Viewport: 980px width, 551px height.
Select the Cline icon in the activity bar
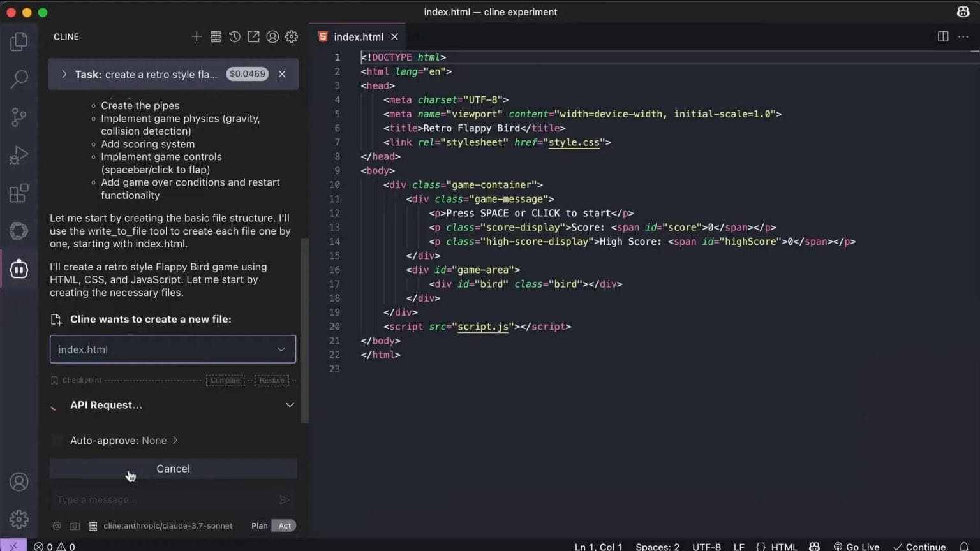[x=19, y=268]
